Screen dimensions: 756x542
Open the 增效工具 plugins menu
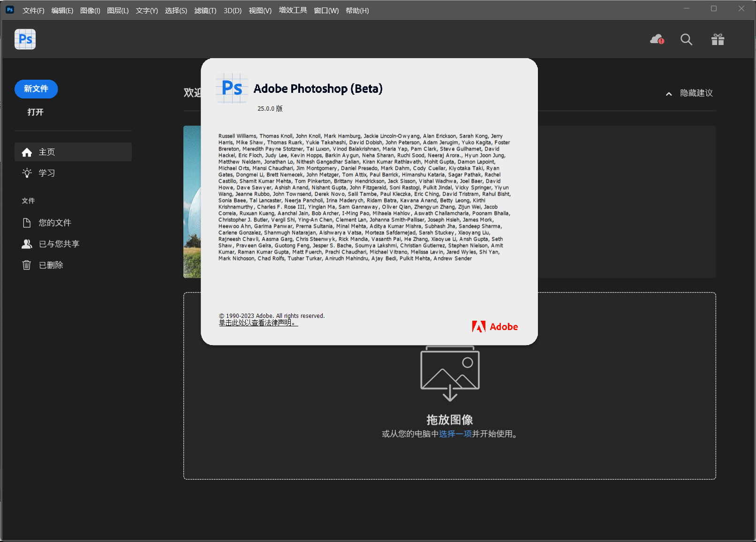point(293,10)
